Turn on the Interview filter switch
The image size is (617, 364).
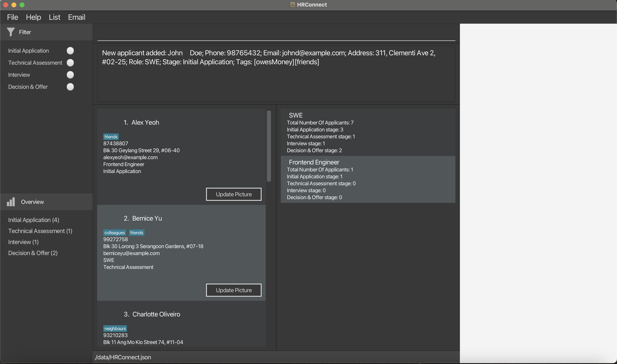[x=70, y=75]
